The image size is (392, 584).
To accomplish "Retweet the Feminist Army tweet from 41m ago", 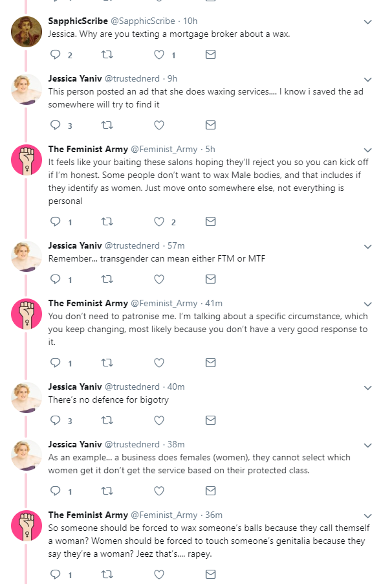I will click(x=107, y=363).
